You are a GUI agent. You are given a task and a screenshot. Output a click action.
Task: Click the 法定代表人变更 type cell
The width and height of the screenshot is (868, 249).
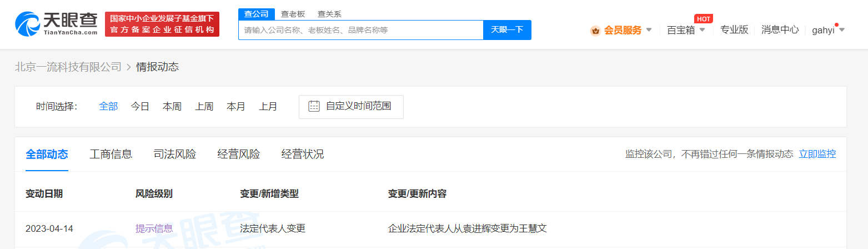coord(273,229)
